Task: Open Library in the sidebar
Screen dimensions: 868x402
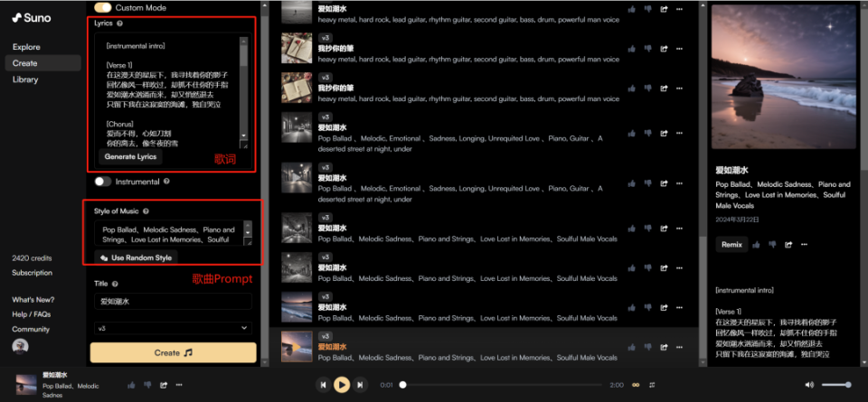Action: (25, 79)
